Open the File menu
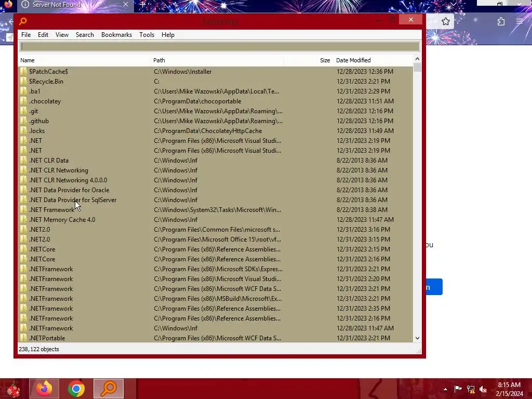The width and height of the screenshot is (532, 399). coord(26,35)
